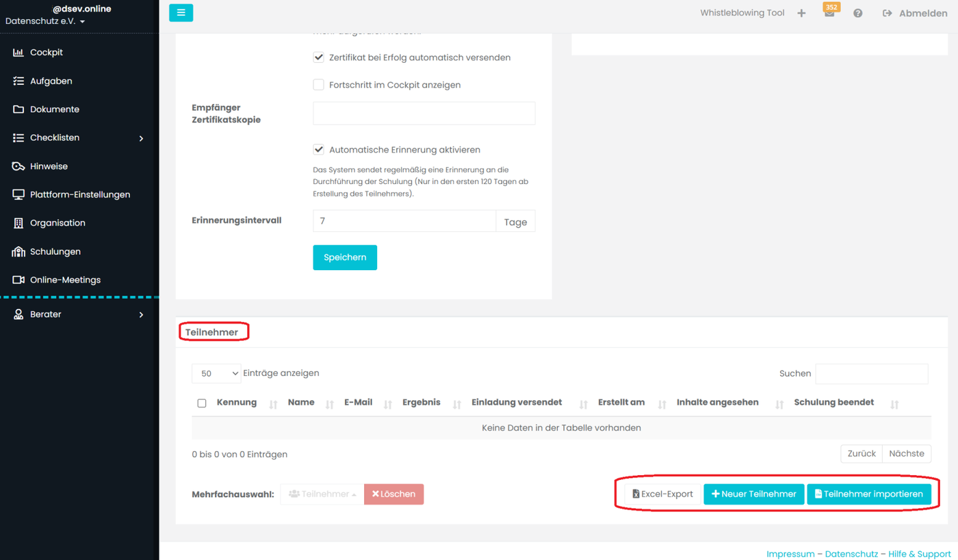Open the entries-per-page dropdown showing 50

(x=216, y=373)
